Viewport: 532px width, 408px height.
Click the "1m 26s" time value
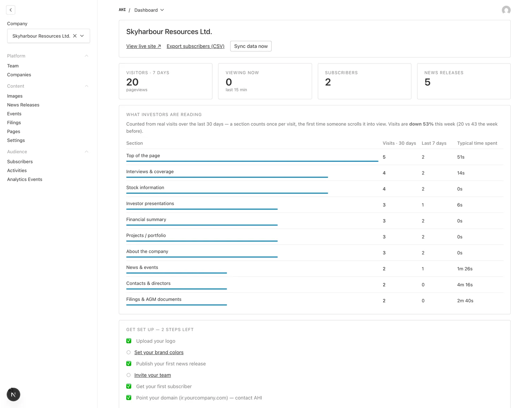pos(465,269)
